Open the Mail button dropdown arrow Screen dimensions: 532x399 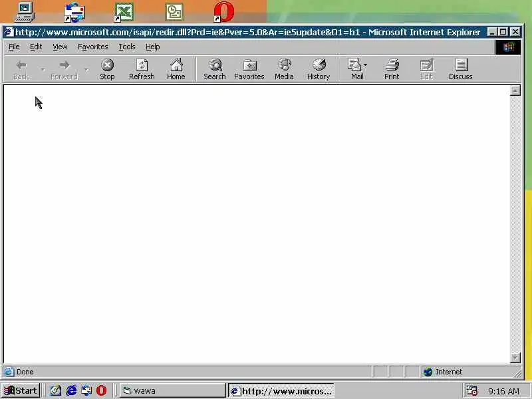(365, 65)
